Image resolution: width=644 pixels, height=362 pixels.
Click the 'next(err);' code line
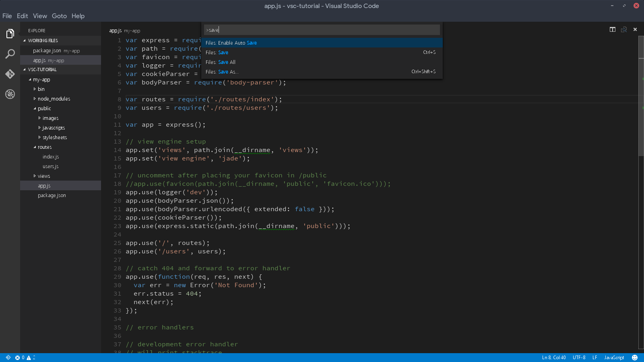(x=154, y=302)
